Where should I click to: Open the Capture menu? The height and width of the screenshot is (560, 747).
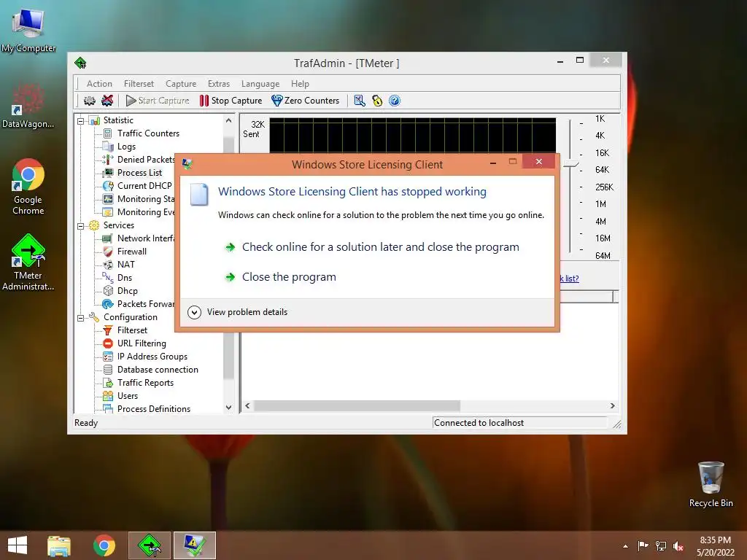pos(181,84)
